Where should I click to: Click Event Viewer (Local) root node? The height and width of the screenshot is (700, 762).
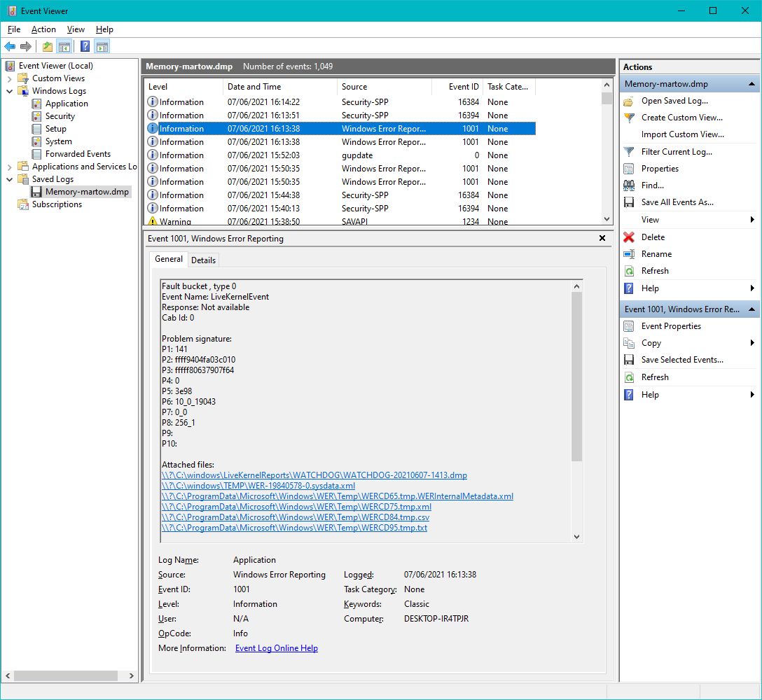pyautogui.click(x=55, y=66)
